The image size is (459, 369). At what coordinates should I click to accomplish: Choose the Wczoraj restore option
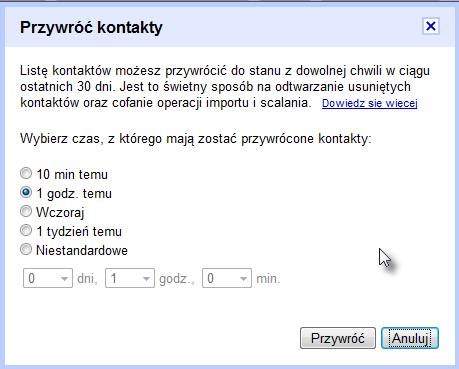[x=26, y=211]
